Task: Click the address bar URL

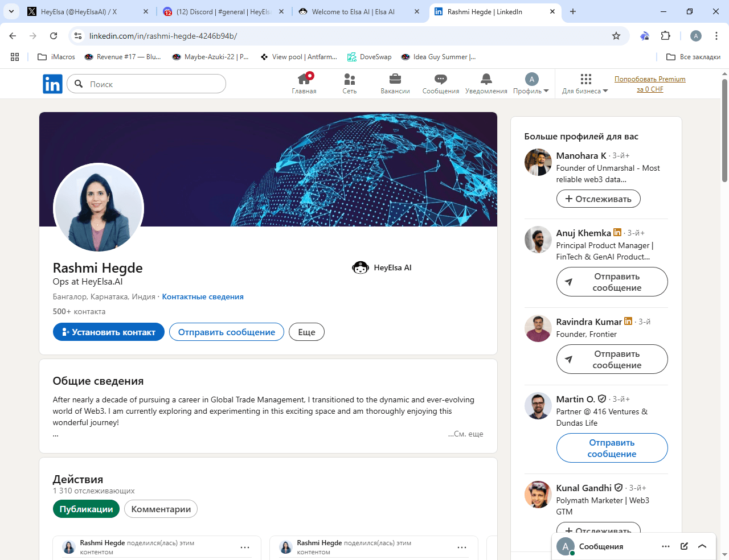Action: click(163, 36)
